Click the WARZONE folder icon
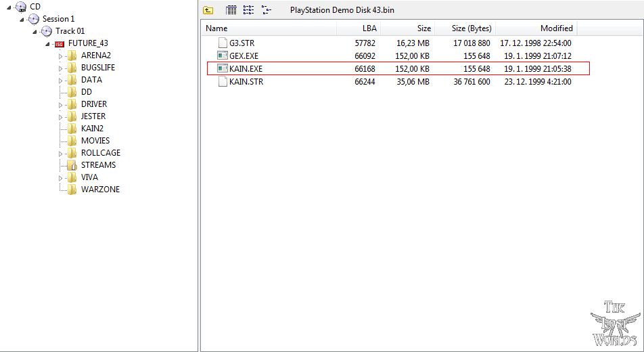Screen dimensions: 644x352 click(72, 189)
